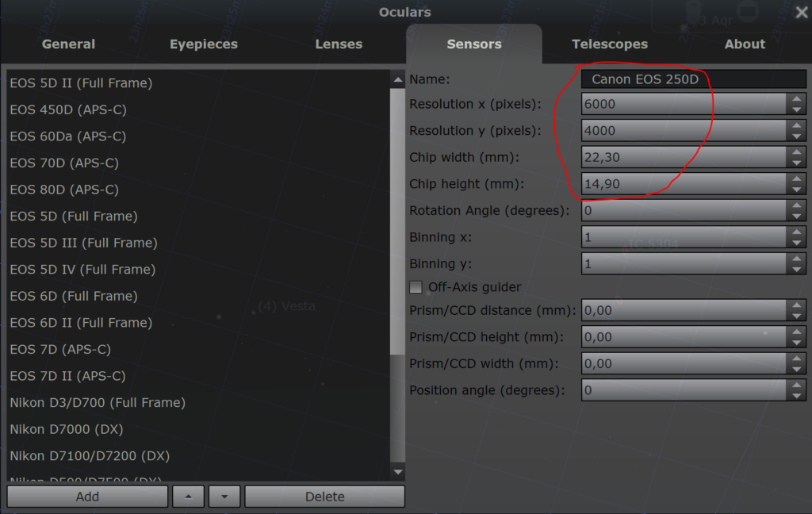This screenshot has height=514, width=812.
Task: Decrease Binning y with down arrow
Action: 796,270
